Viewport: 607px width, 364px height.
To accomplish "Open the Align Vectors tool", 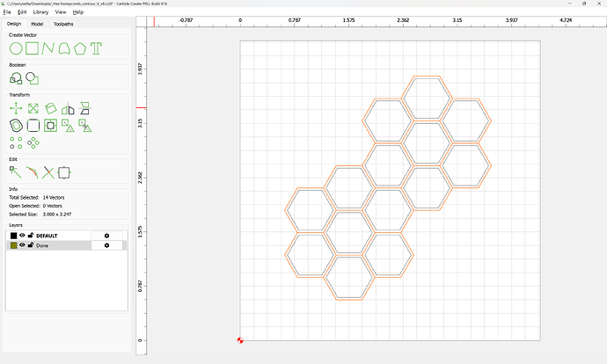I will pos(50,126).
